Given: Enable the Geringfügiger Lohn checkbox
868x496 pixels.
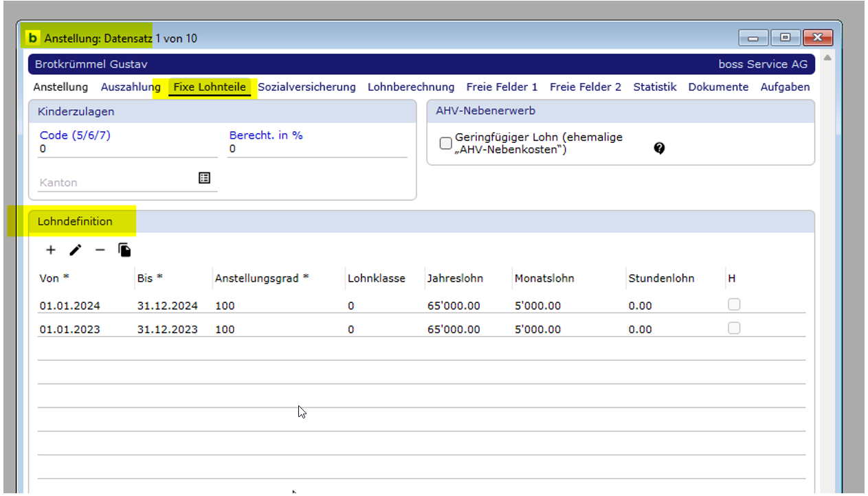Looking at the screenshot, I should pyautogui.click(x=446, y=143).
